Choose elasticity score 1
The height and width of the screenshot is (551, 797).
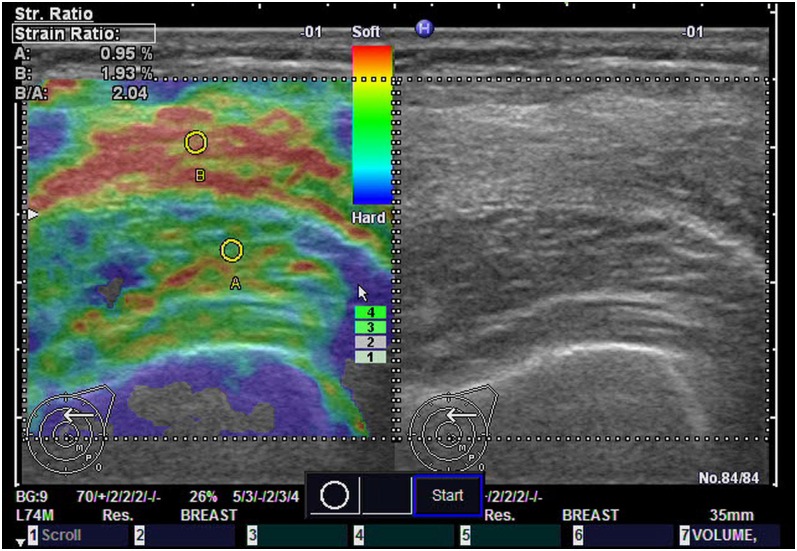pyautogui.click(x=371, y=357)
